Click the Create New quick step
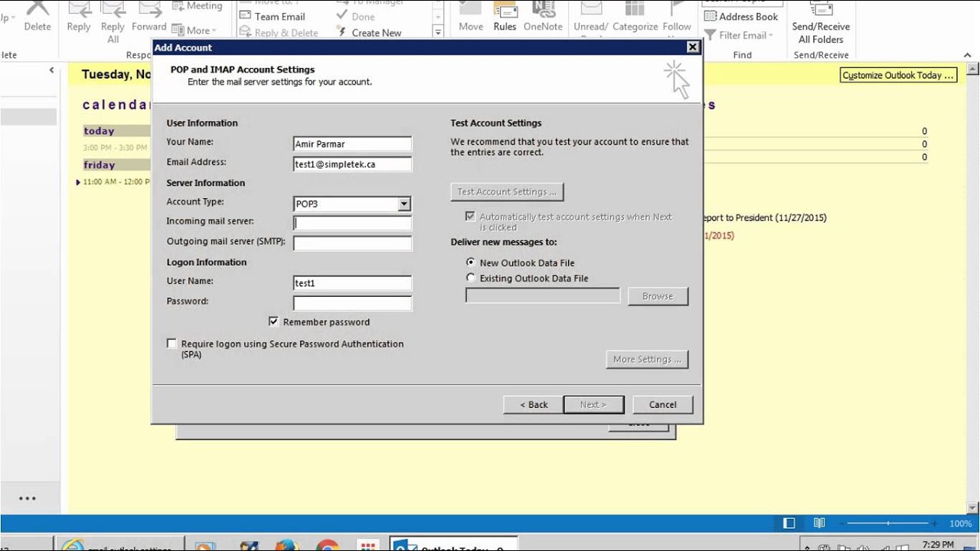Viewport: 980px width, 551px height. (369, 33)
